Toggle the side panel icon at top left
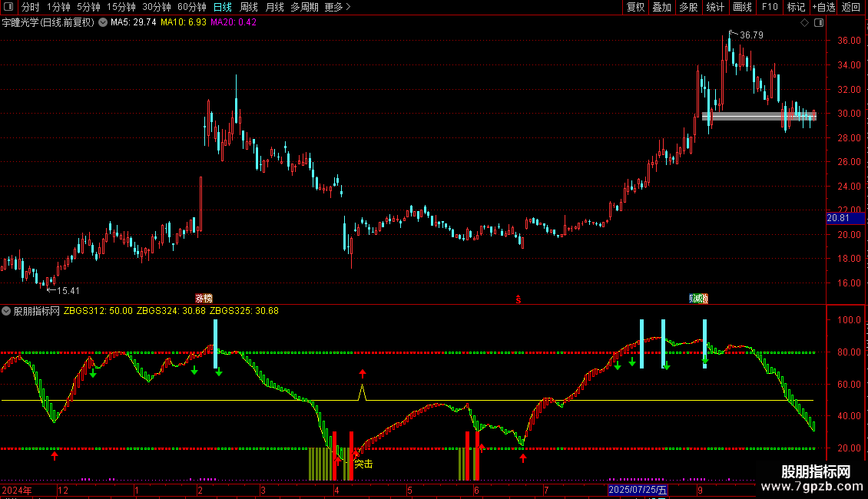Viewport: 868px width, 499px height. (8, 7)
